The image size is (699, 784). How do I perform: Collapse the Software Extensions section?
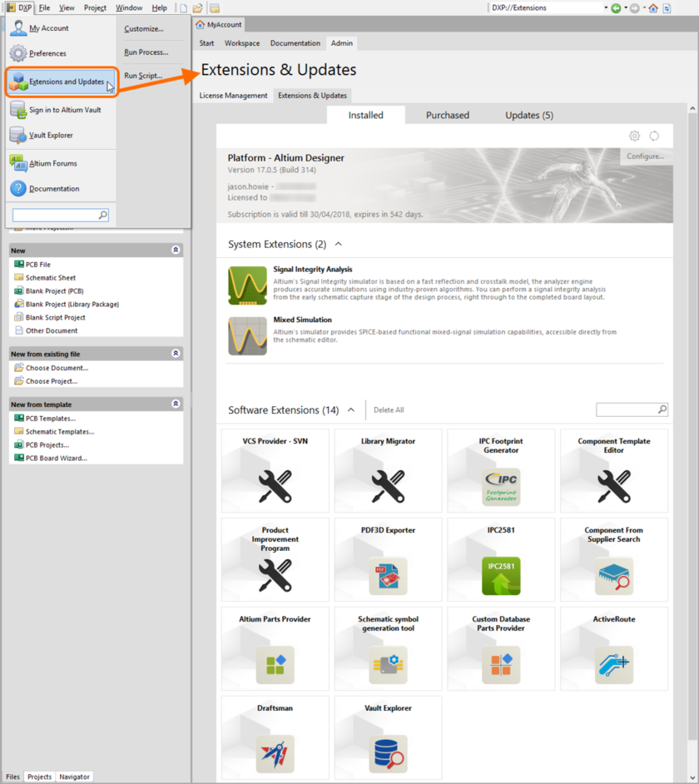click(x=352, y=409)
